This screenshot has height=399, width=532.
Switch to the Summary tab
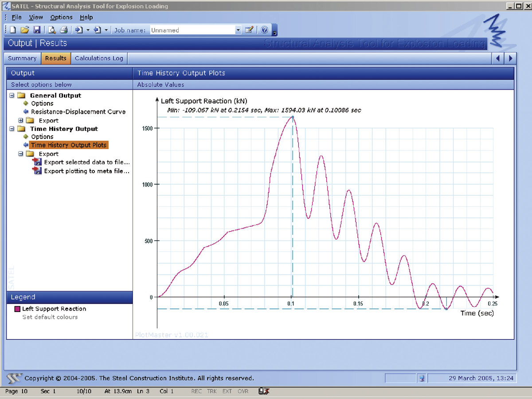pyautogui.click(x=22, y=58)
